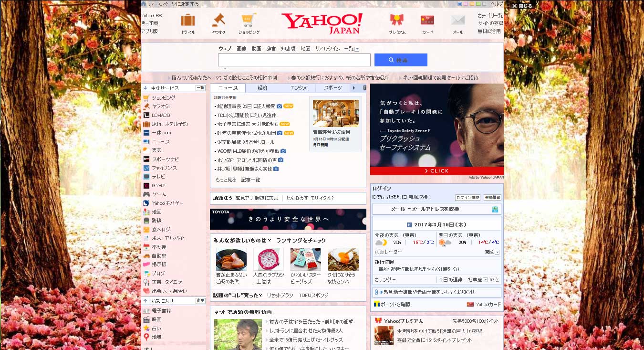
Task: Select the 動画 search category
Action: 257,49
